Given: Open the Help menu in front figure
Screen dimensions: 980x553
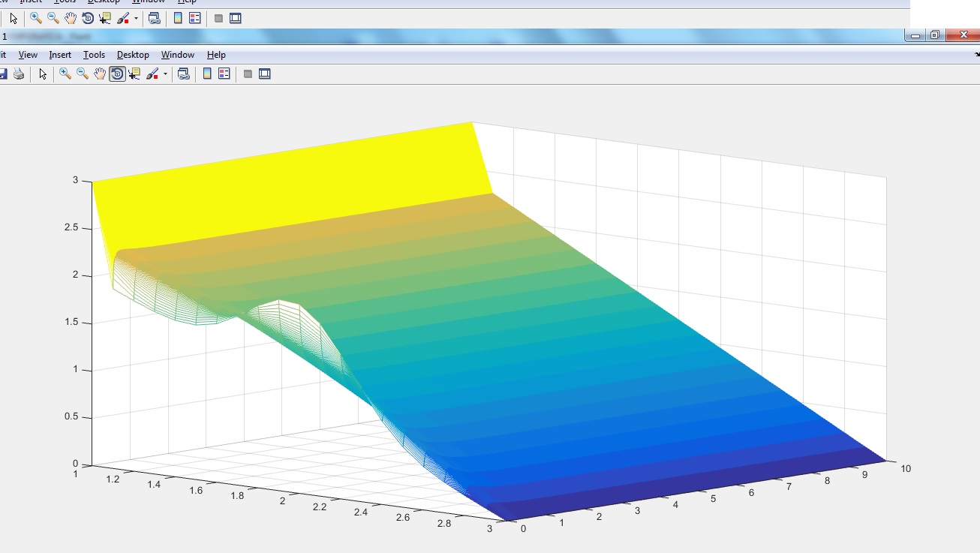Looking at the screenshot, I should (x=216, y=55).
